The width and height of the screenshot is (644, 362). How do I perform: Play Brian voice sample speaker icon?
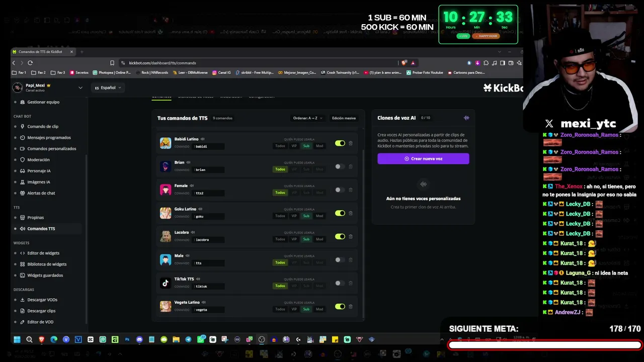[x=189, y=162]
